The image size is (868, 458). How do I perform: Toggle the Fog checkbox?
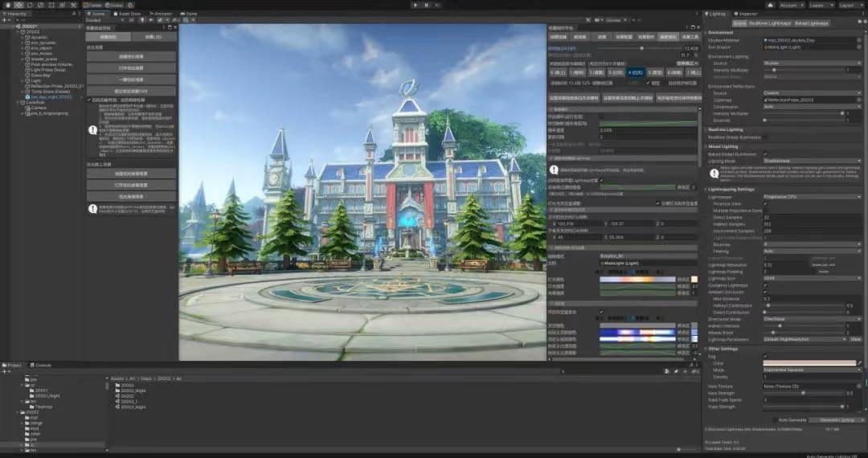click(766, 356)
